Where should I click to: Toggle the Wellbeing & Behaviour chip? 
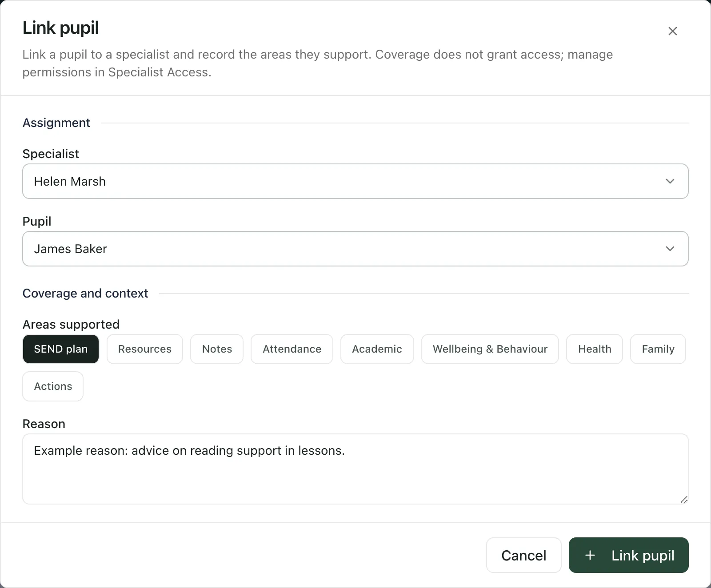click(490, 349)
